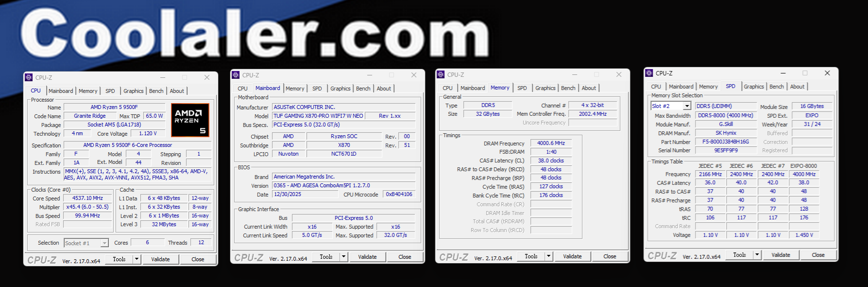Click BIOS date 12/30/2025 field
Viewport: 868px width, 287px height.
point(305,194)
